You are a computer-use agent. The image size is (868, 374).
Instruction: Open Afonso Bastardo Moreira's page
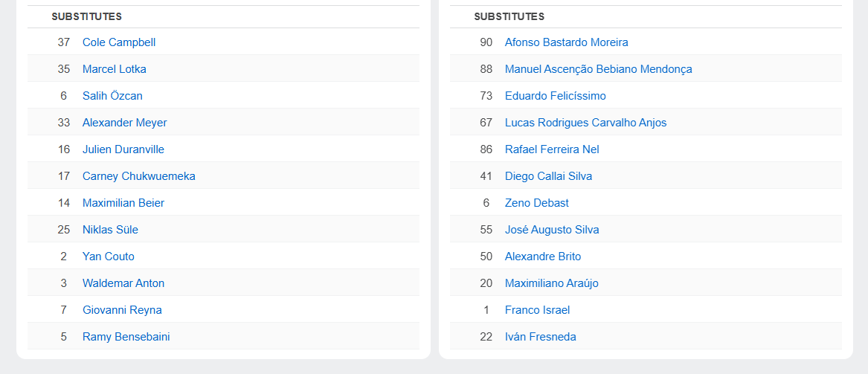tap(566, 42)
